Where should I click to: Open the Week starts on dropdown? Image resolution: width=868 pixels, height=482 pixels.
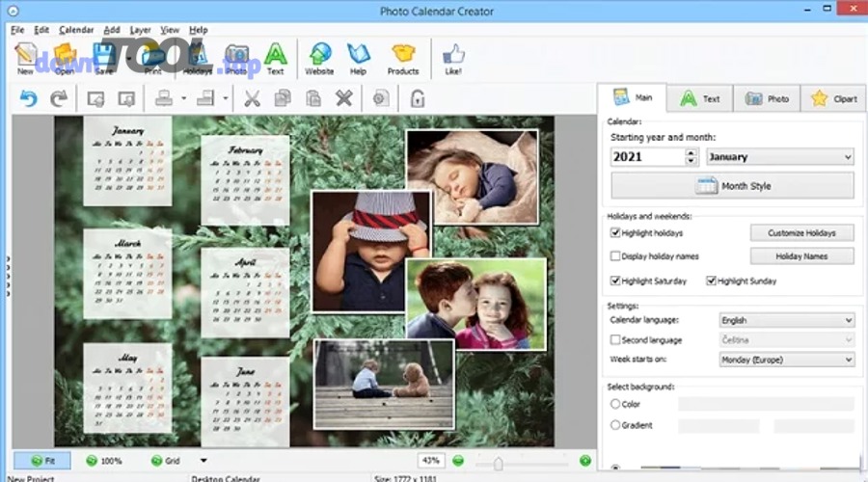786,360
